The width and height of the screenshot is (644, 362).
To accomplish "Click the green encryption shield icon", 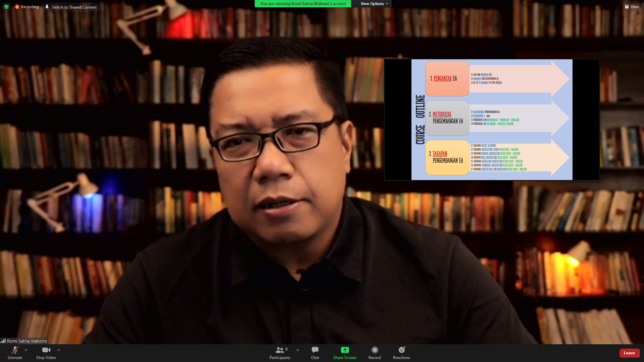I will (x=6, y=7).
